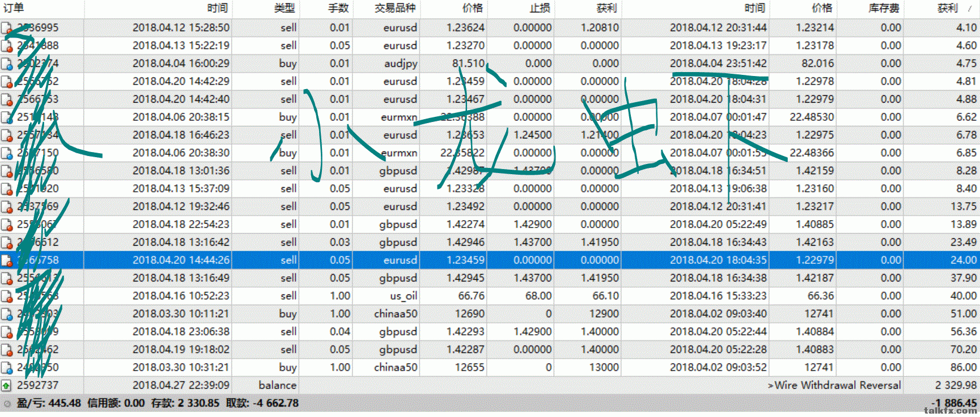The height and width of the screenshot is (417, 980).
Task: Click the 存款: 2 330.85 summary value
Action: pos(185,403)
